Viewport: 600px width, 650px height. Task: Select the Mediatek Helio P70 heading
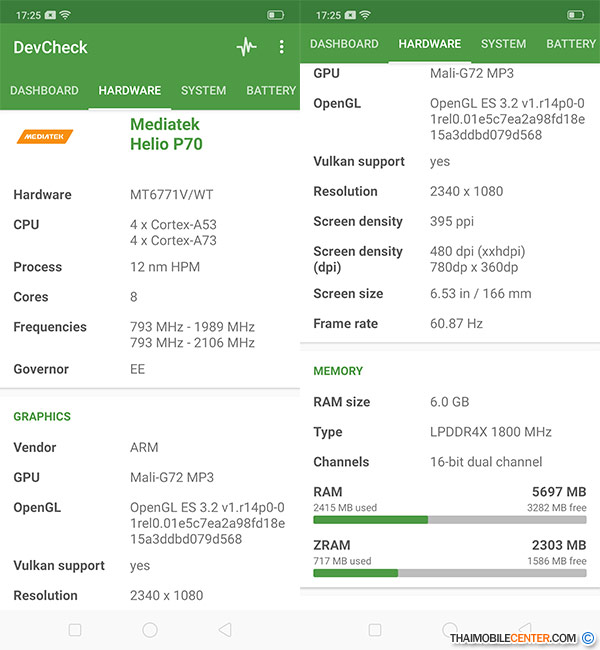(166, 134)
